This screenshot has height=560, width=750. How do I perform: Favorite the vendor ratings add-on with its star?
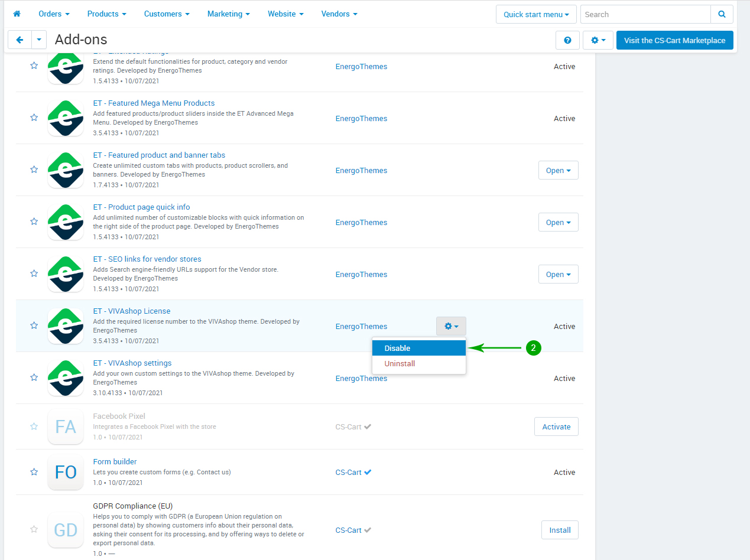[34, 66]
